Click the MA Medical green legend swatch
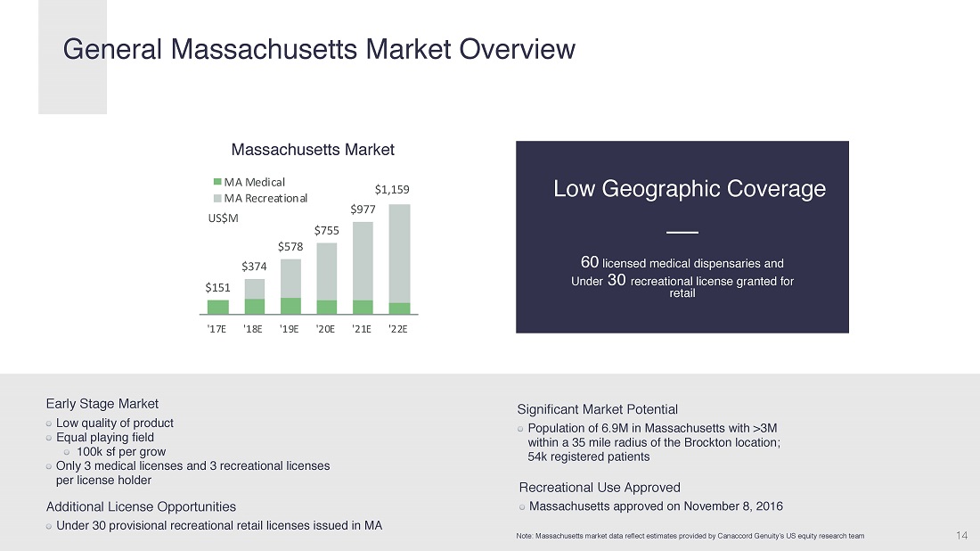This screenshot has width=980, height=551. [x=217, y=182]
